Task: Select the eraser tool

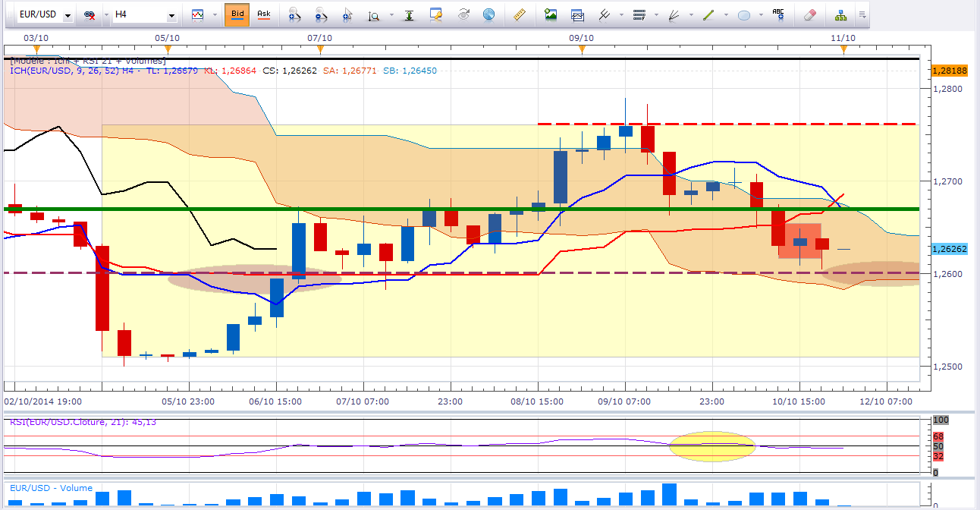Action: pyautogui.click(x=809, y=14)
